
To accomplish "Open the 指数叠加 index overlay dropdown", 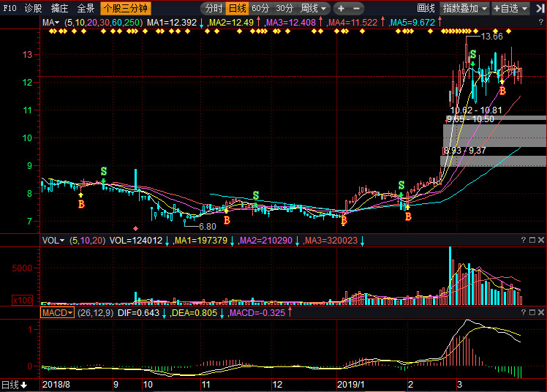I will pos(464,8).
